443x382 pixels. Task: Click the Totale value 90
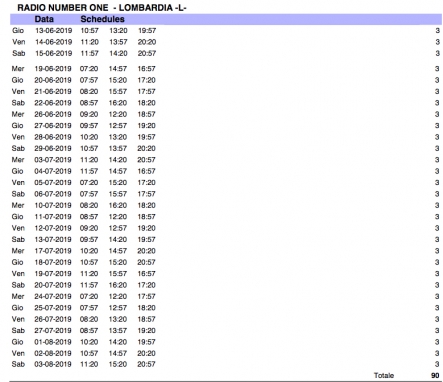(x=435, y=376)
